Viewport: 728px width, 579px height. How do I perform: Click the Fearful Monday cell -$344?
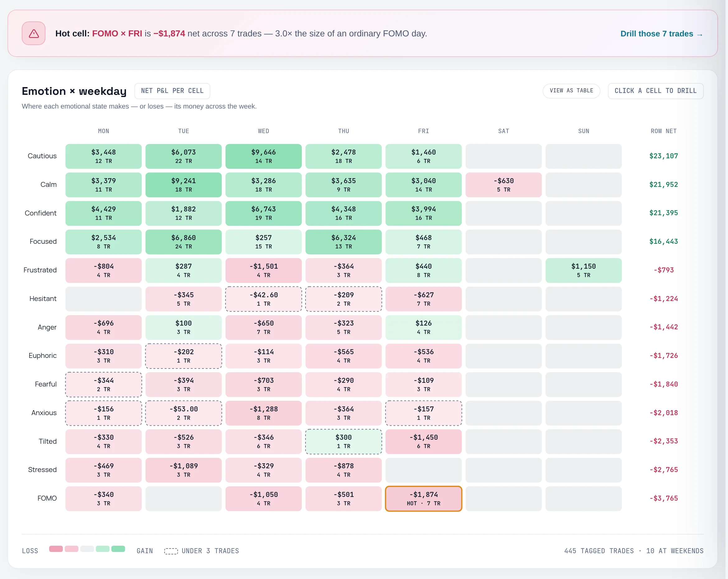pyautogui.click(x=103, y=384)
